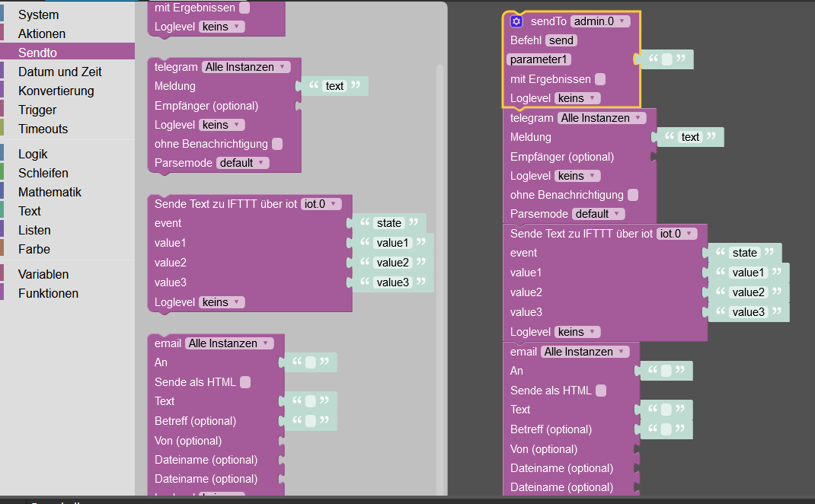Toggle 'mit Ergebnissen' in workspace sendTo block
The height and width of the screenshot is (504, 815).
599,79
